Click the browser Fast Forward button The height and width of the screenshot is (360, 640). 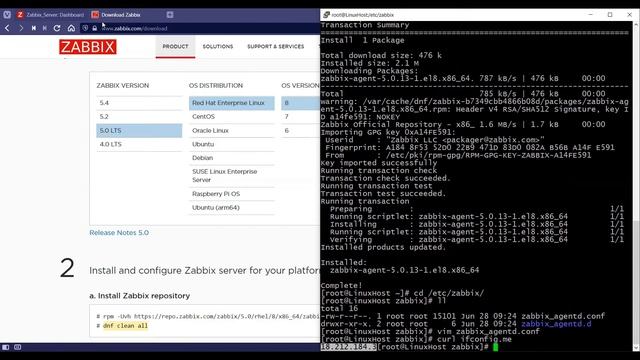point(44,28)
